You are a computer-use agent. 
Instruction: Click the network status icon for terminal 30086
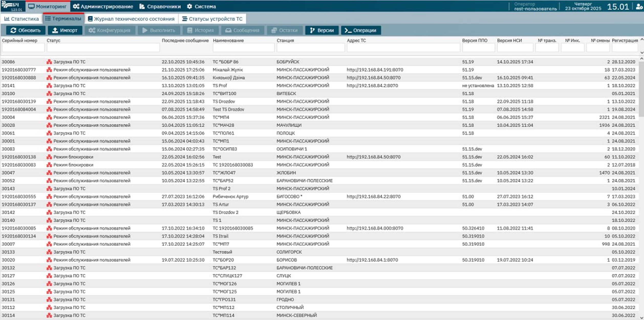coord(49,62)
